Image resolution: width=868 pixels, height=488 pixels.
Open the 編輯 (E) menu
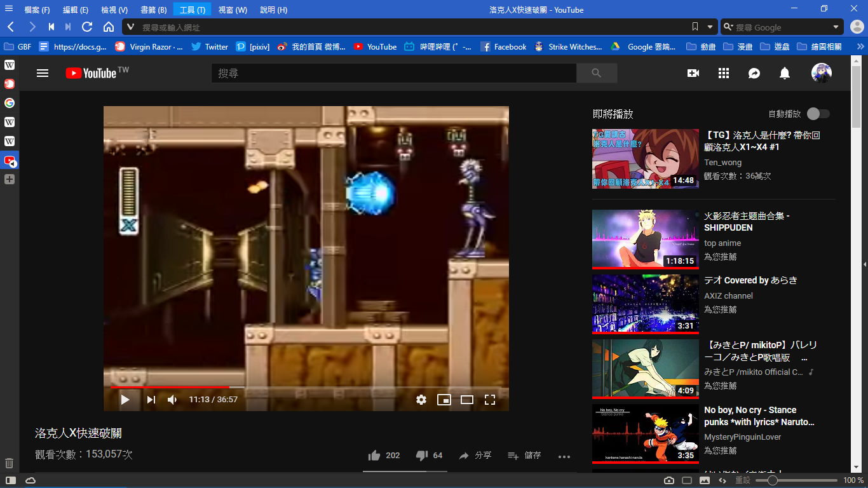[x=76, y=10]
